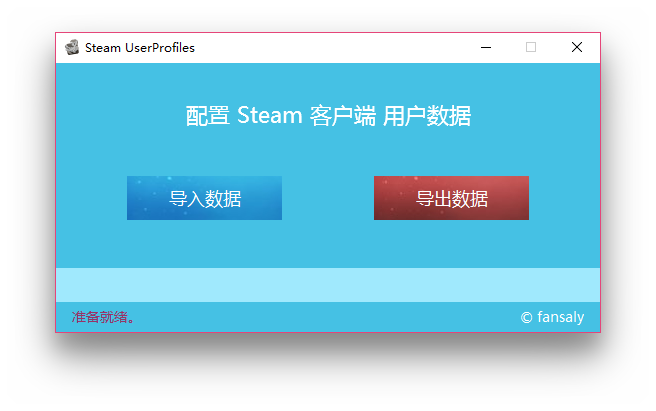Image resolution: width=656 pixels, height=411 pixels.
Task: Click the 准备就绪。 status text
Action: [x=104, y=317]
